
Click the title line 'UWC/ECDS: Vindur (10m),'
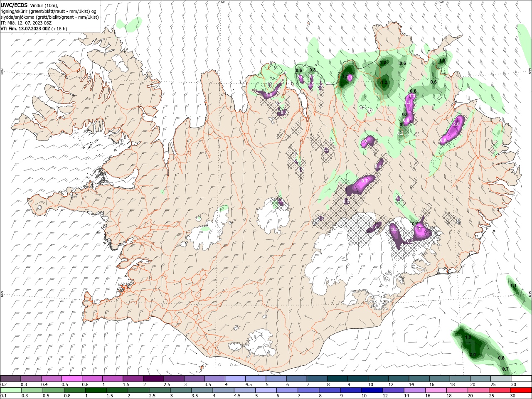(30, 5)
